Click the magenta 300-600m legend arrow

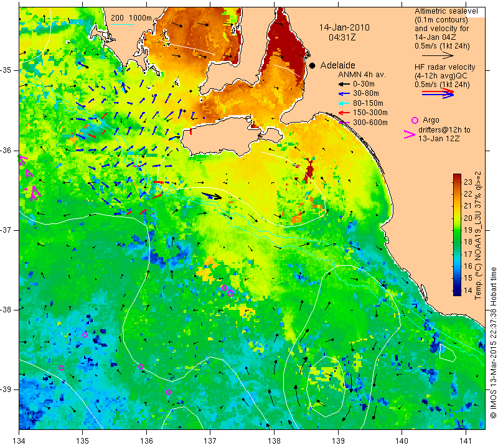344,123
